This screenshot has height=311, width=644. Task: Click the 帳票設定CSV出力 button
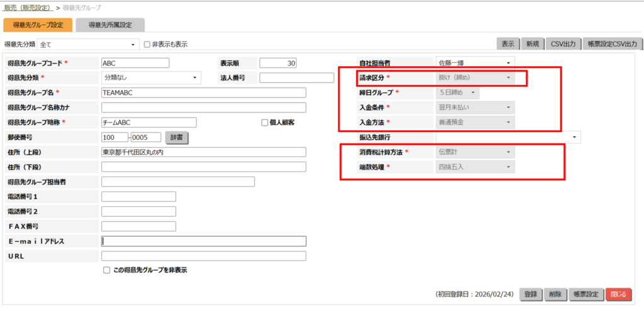point(612,44)
